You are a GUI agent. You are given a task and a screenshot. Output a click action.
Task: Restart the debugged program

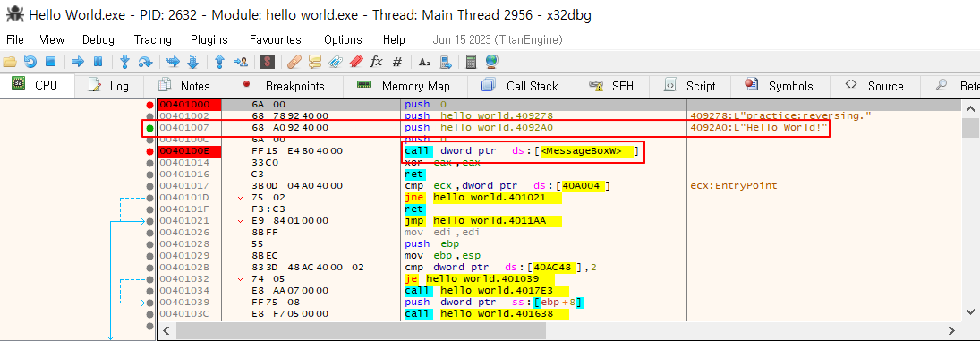tap(30, 62)
